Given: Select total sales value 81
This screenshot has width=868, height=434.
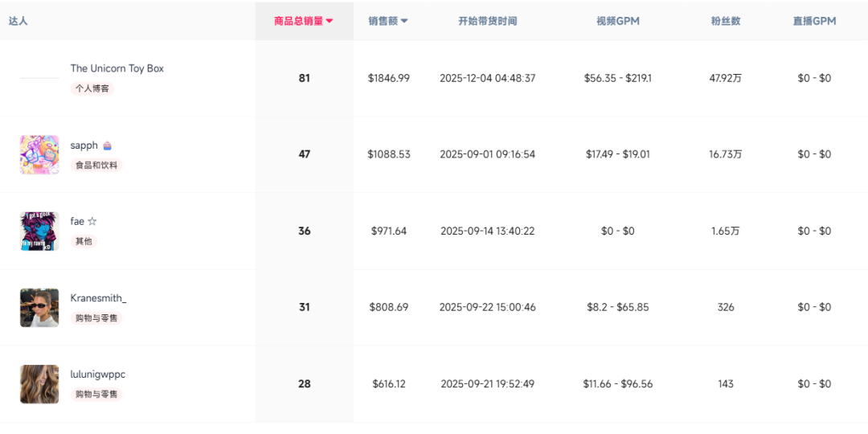Looking at the screenshot, I should coord(305,78).
